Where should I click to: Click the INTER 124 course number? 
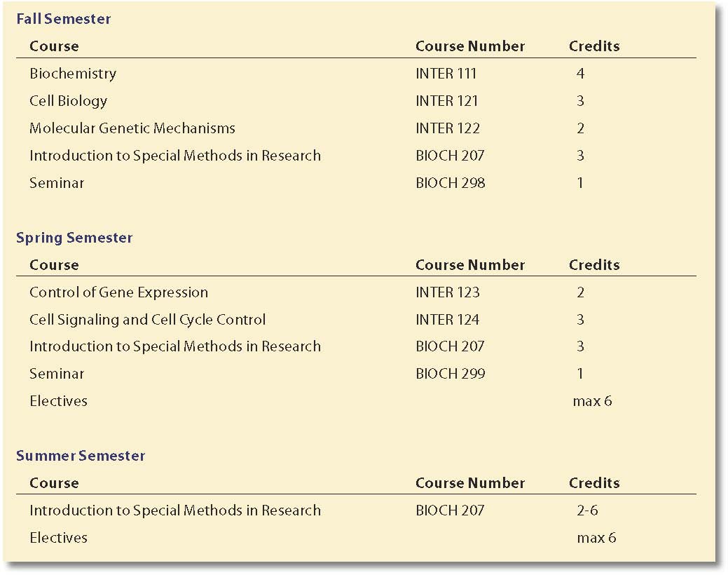[x=448, y=320]
